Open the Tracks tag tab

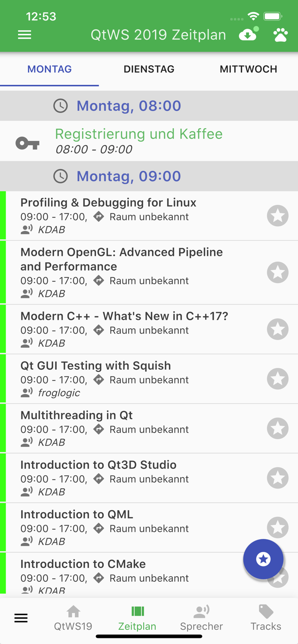[x=266, y=618]
